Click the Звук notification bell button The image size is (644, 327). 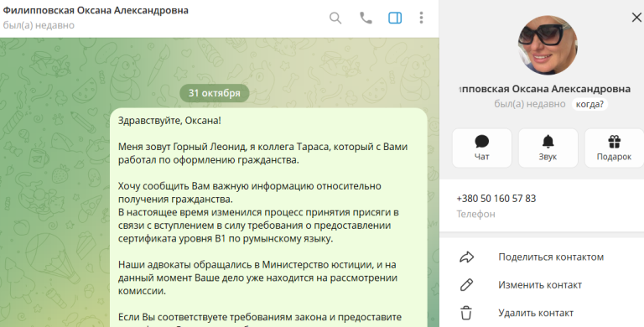coord(548,148)
